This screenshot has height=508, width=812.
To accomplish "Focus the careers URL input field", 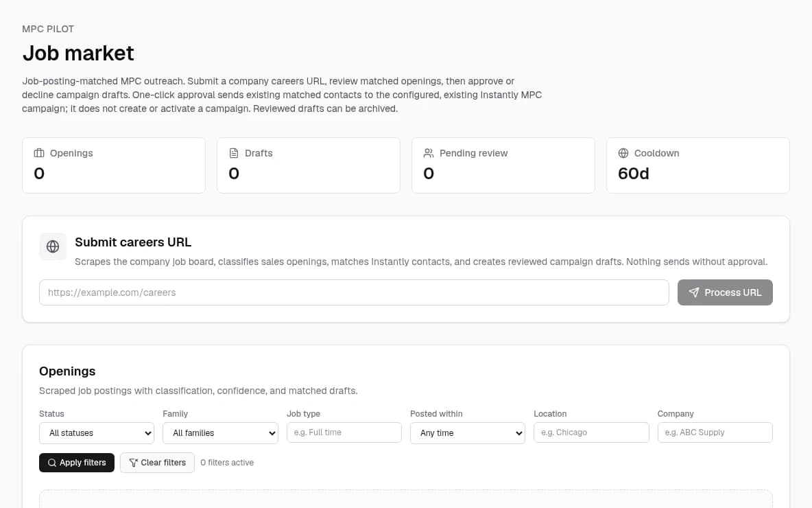I will coord(354,292).
